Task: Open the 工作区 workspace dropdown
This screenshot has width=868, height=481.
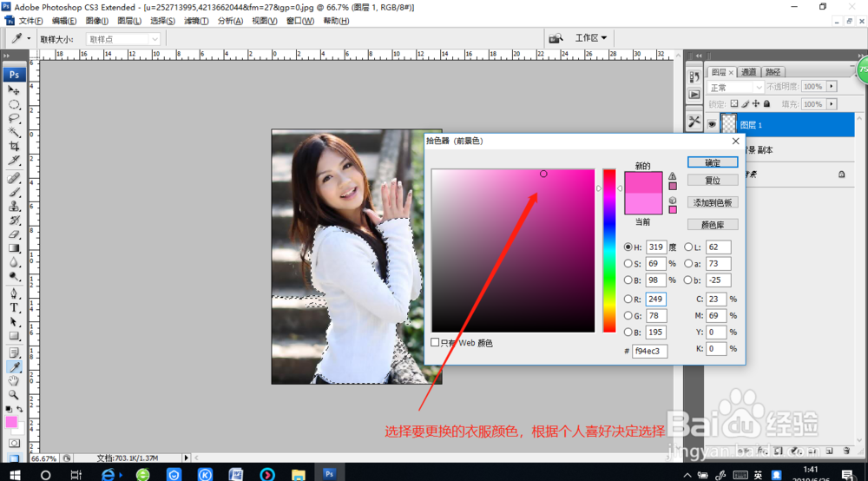Action: pos(590,37)
